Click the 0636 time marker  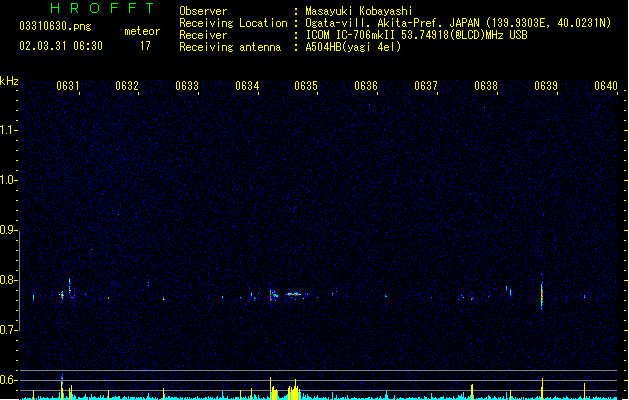coord(366,86)
